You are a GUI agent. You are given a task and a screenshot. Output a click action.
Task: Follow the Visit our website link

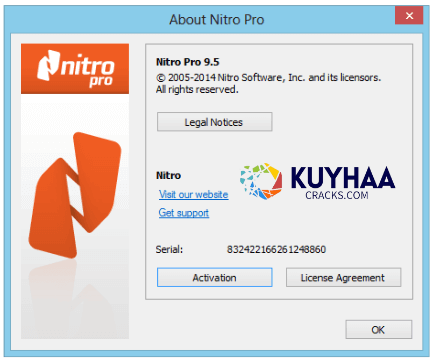coord(193,194)
